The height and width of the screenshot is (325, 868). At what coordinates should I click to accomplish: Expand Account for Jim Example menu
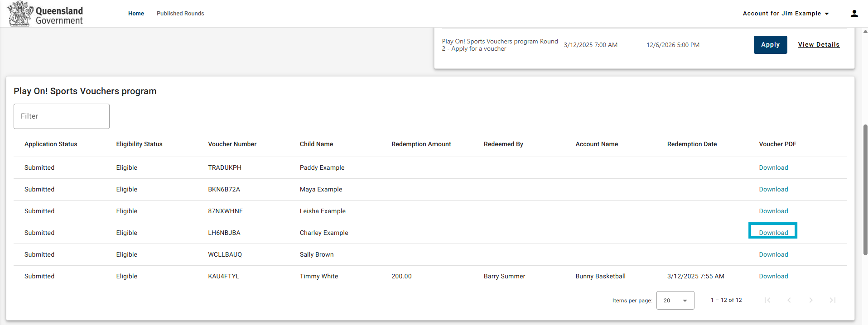786,14
